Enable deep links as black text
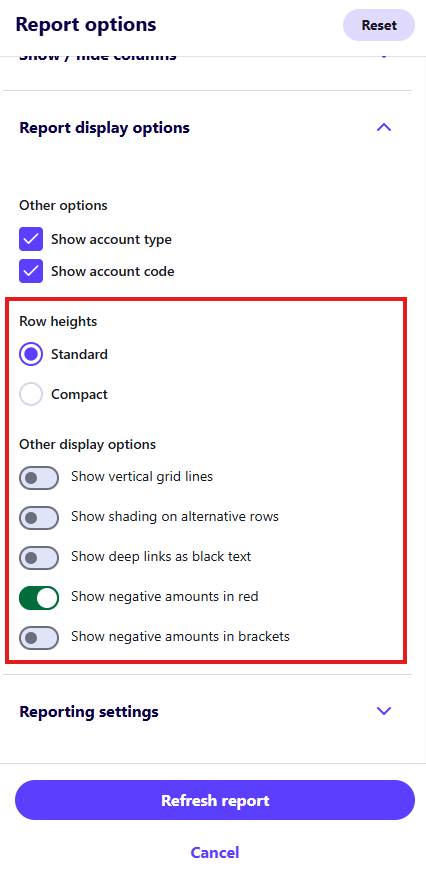The height and width of the screenshot is (876, 426). (x=39, y=558)
